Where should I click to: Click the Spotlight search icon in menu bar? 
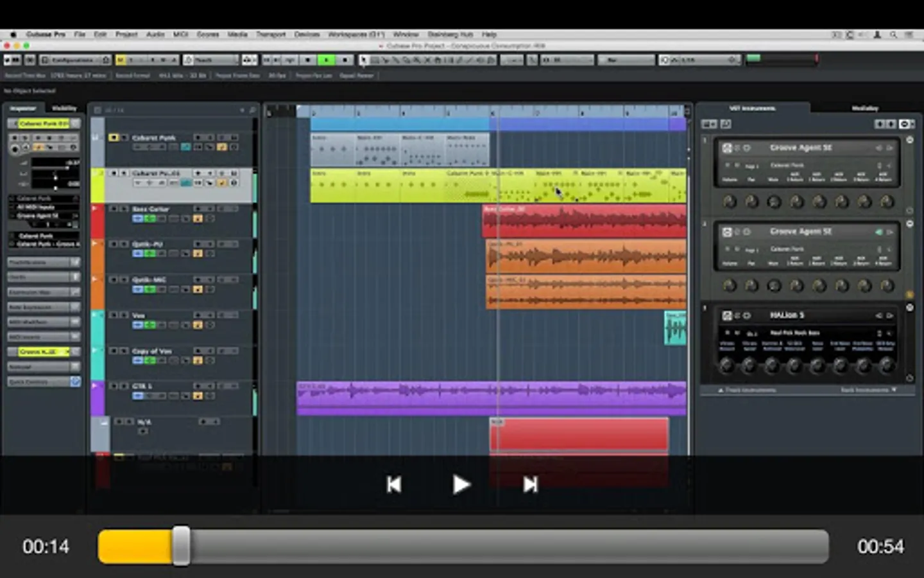[893, 35]
